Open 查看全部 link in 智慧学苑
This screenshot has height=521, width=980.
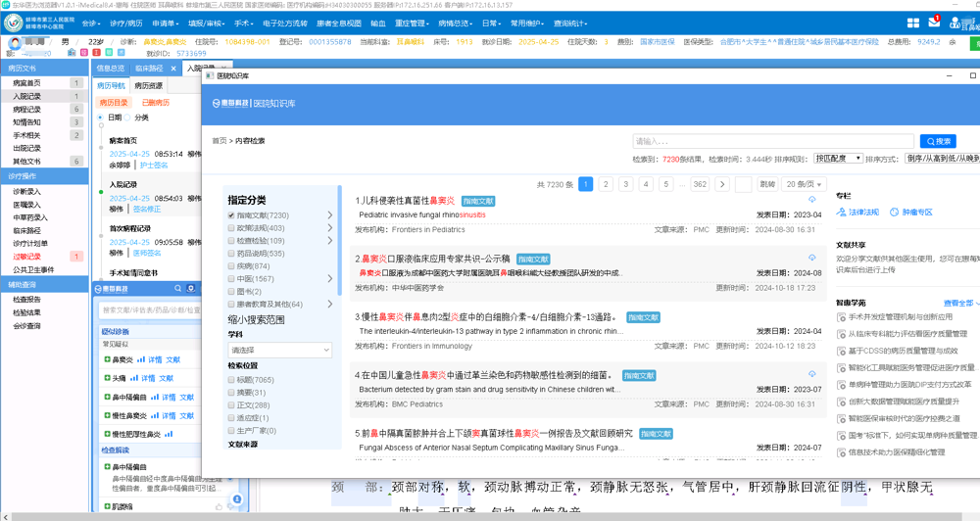click(x=958, y=303)
